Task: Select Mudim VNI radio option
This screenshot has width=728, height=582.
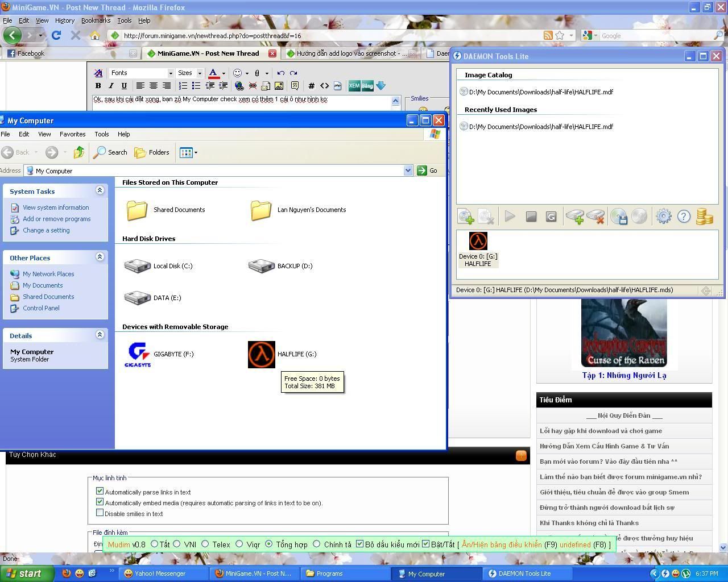Action: pos(177,544)
